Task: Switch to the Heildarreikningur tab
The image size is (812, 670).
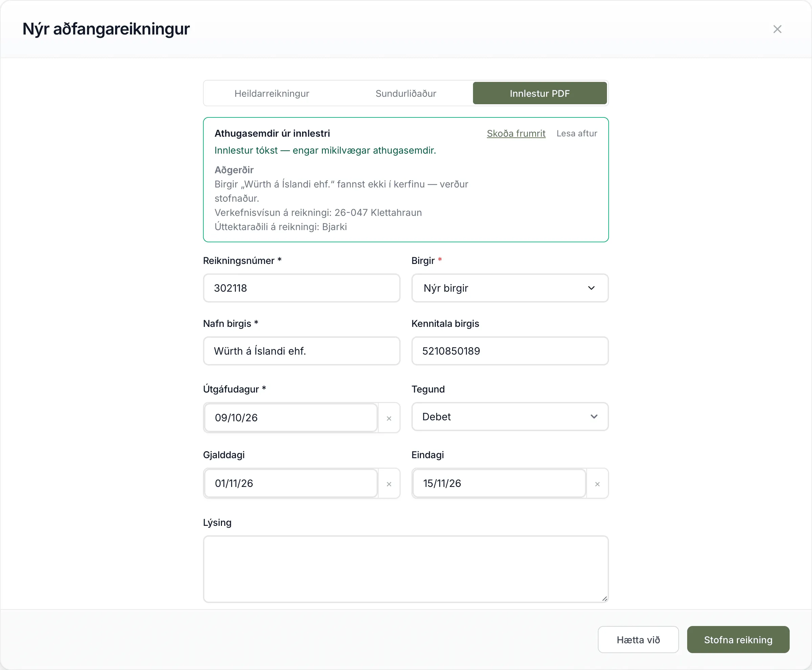Action: pos(272,93)
